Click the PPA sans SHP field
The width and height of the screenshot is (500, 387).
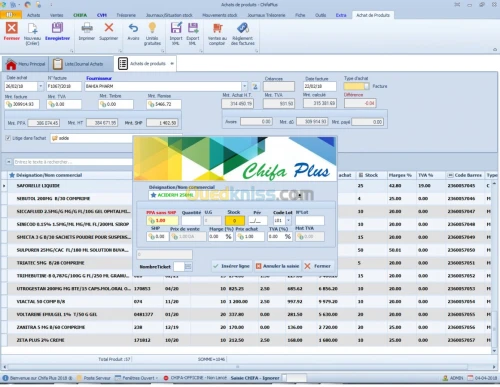tap(162, 220)
